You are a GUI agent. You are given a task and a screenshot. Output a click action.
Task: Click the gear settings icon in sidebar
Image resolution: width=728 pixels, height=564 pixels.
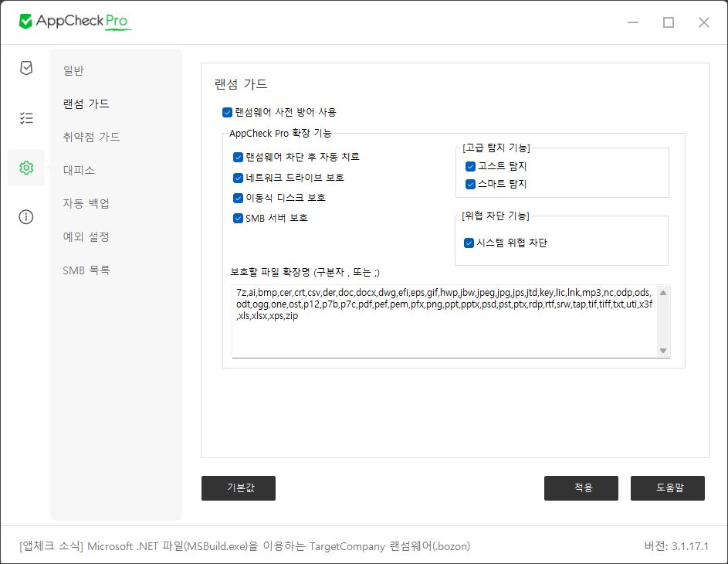pyautogui.click(x=26, y=168)
